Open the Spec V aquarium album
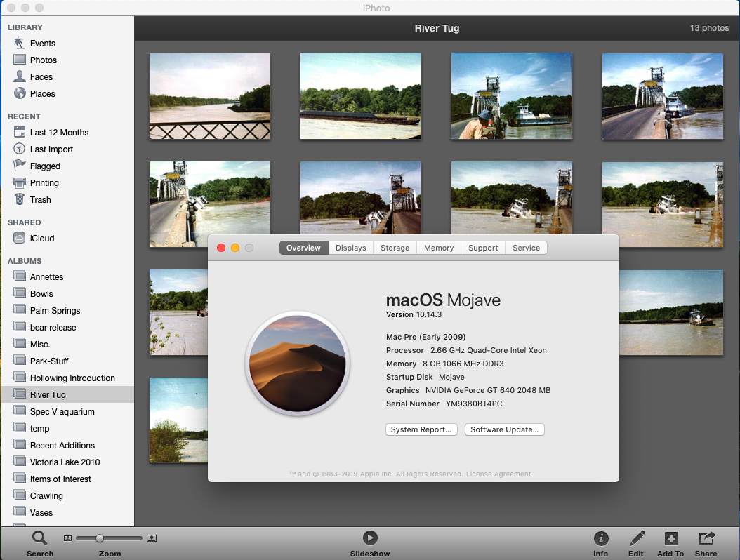Image resolution: width=740 pixels, height=560 pixels. 62,411
